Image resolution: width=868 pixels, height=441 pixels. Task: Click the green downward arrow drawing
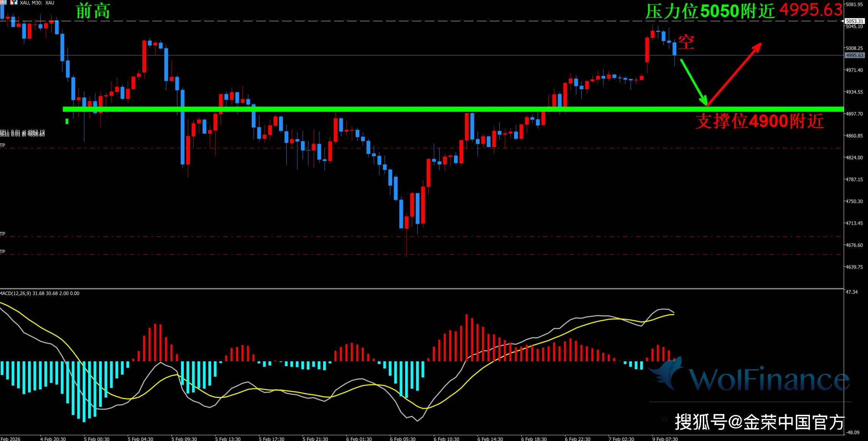click(x=693, y=82)
